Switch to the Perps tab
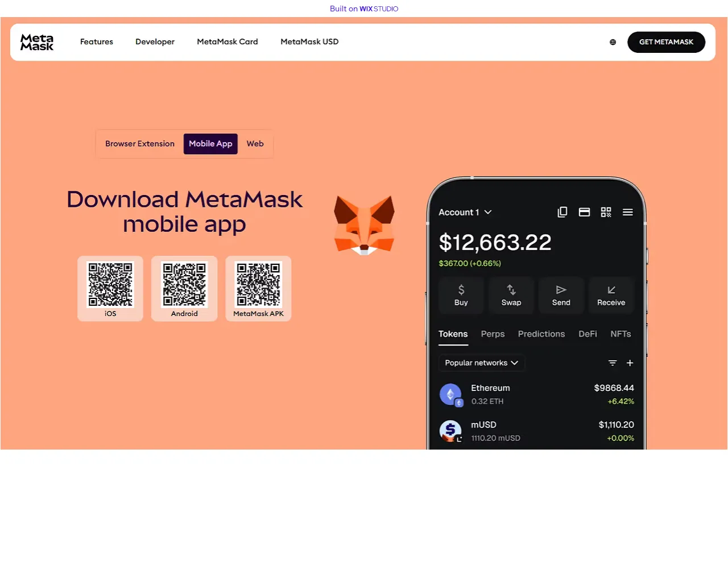 (x=493, y=334)
